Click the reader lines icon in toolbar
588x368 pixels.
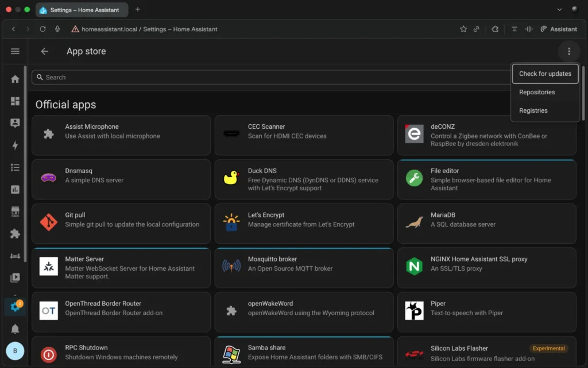[x=514, y=29]
